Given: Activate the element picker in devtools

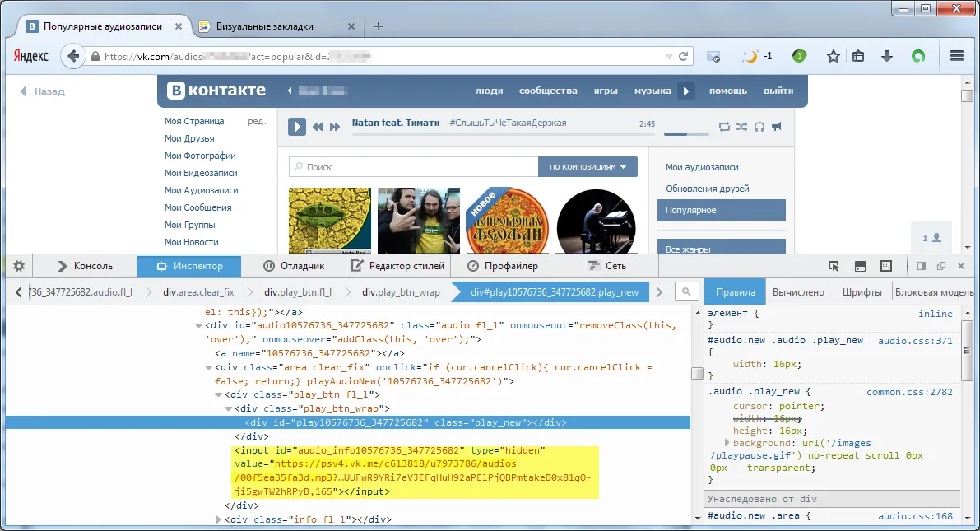Looking at the screenshot, I should [834, 266].
